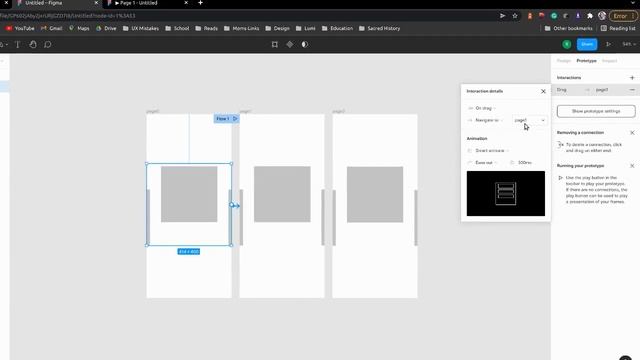Click the browser Error update button
The height and width of the screenshot is (360, 640).
point(623,16)
